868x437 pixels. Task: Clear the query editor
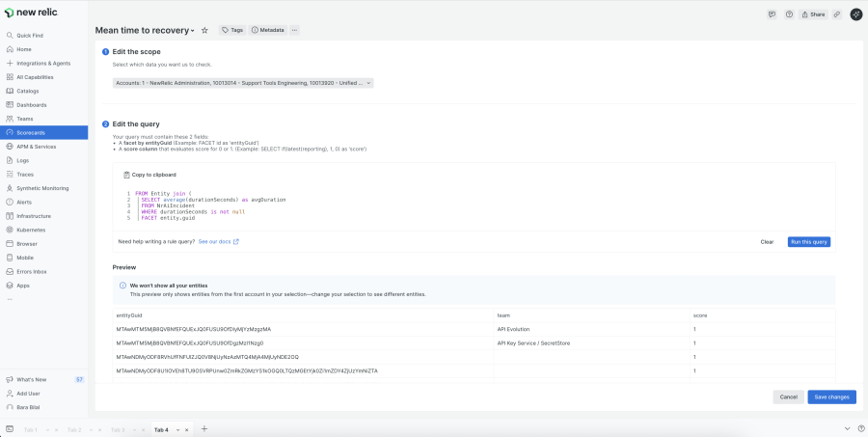767,242
